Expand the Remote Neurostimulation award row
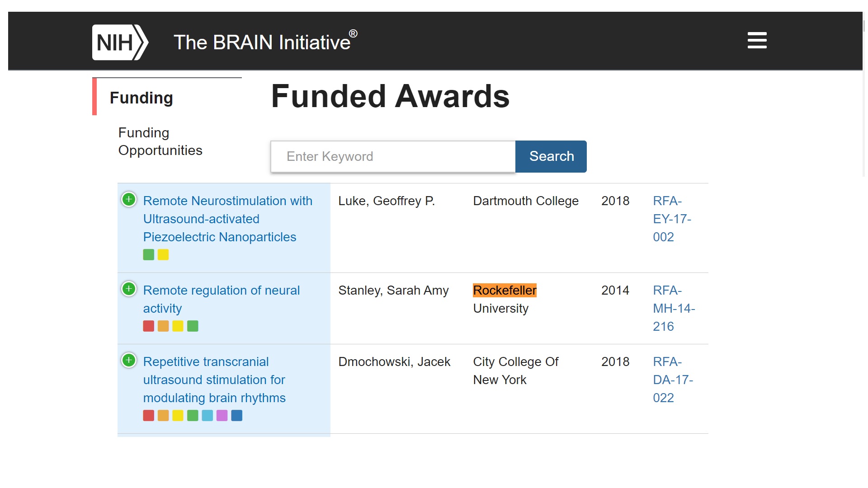 (129, 199)
